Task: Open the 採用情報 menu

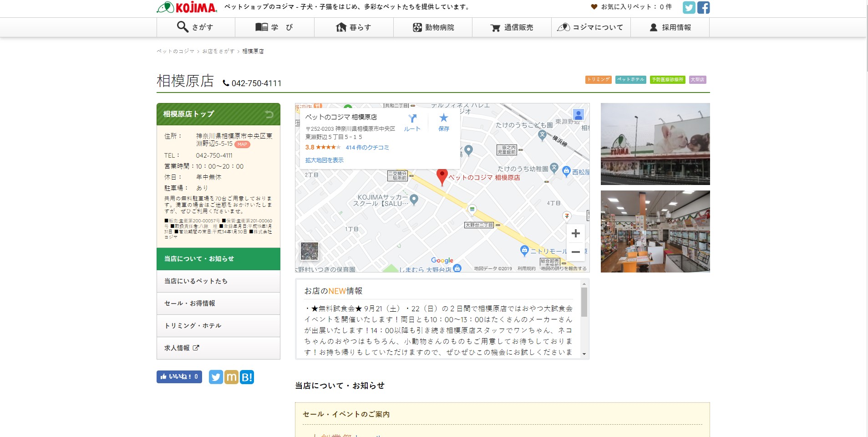Action: pos(670,27)
